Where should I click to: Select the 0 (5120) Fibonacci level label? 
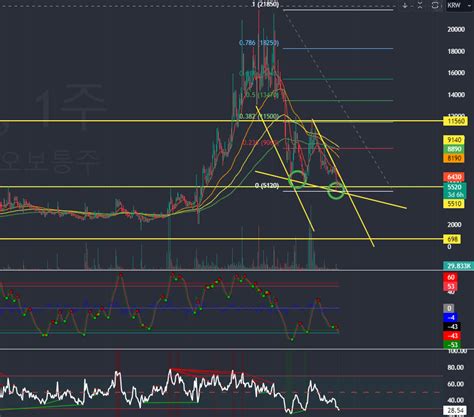(x=267, y=185)
